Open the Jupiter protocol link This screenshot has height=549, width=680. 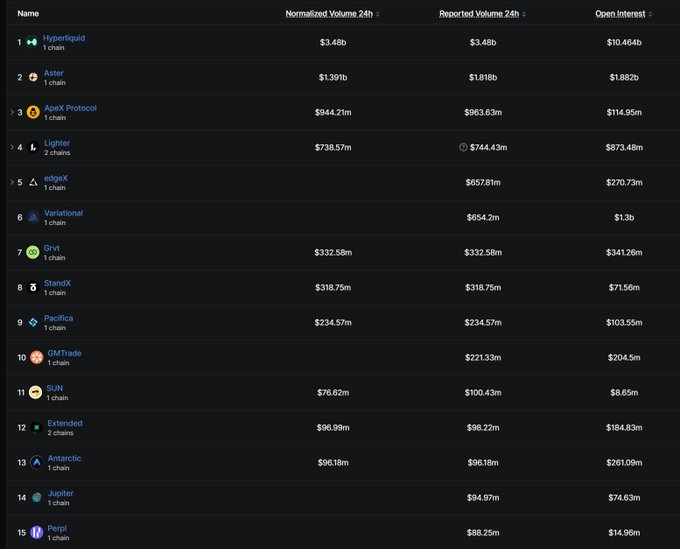click(x=61, y=493)
